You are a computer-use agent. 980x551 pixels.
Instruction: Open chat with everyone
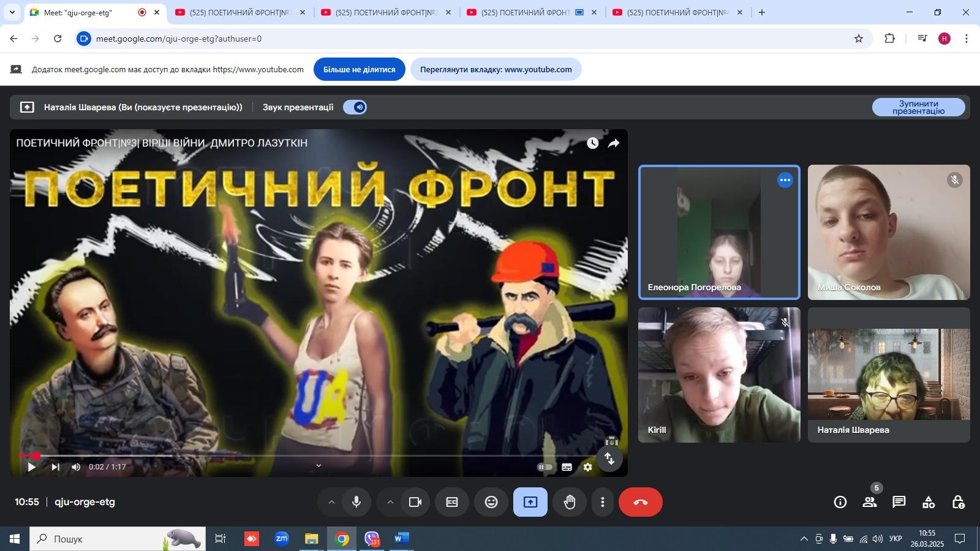tap(899, 502)
